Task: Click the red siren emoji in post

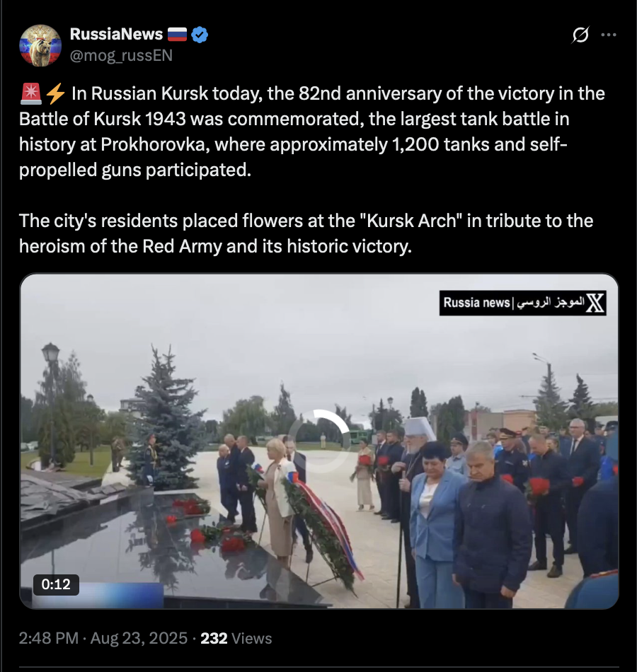Action: (x=30, y=93)
